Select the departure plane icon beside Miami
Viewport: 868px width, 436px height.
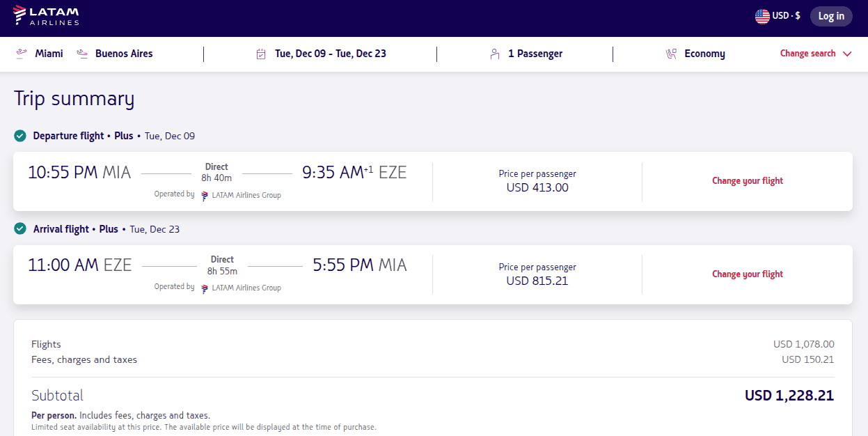(21, 53)
